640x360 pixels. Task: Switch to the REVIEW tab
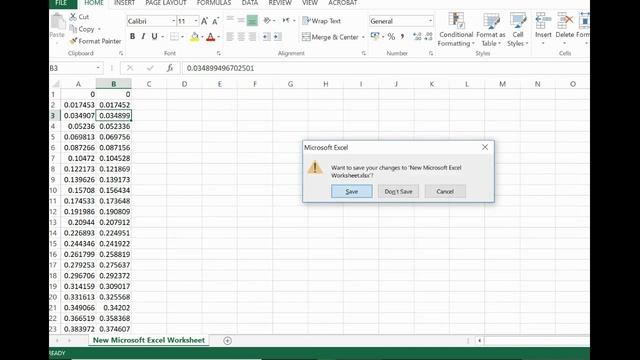[280, 3]
